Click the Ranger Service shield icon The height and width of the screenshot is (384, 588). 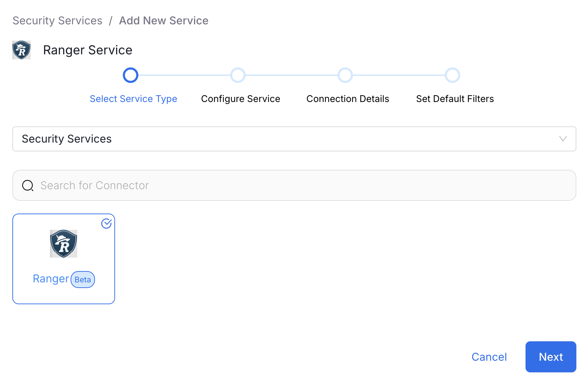tap(21, 50)
